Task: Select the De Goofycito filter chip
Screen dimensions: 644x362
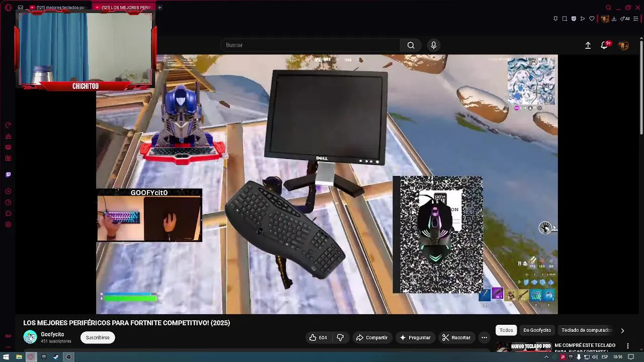Action: [x=537, y=330]
